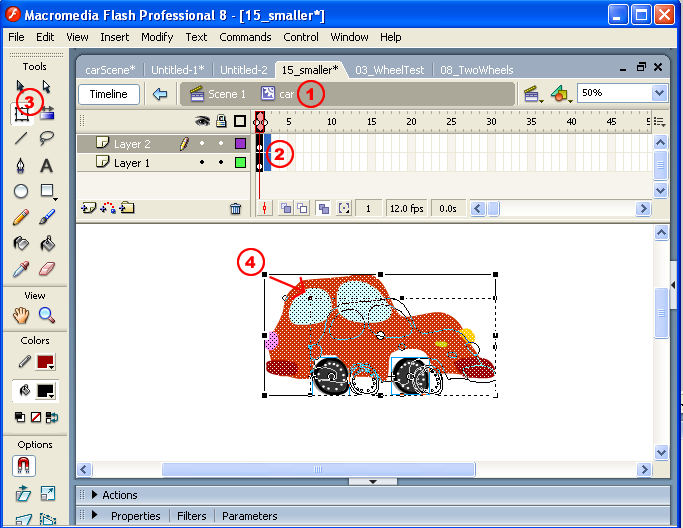
Task: Select the Lasso tool
Action: coord(47,139)
